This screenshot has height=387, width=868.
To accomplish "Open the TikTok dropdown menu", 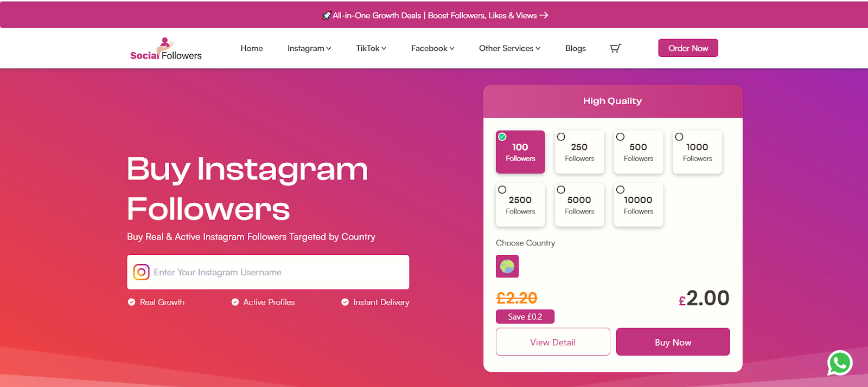I will pos(371,48).
